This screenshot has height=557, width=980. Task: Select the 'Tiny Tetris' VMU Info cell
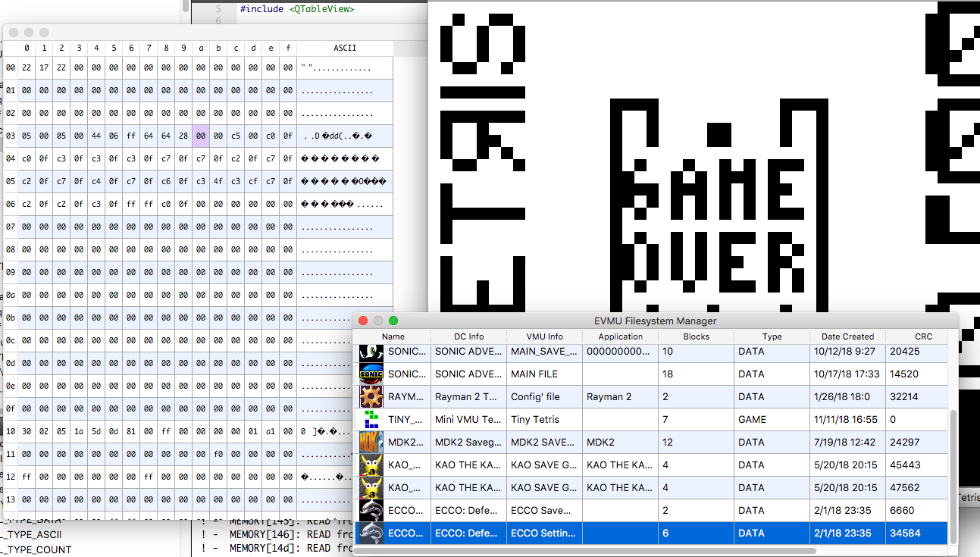pyautogui.click(x=545, y=419)
